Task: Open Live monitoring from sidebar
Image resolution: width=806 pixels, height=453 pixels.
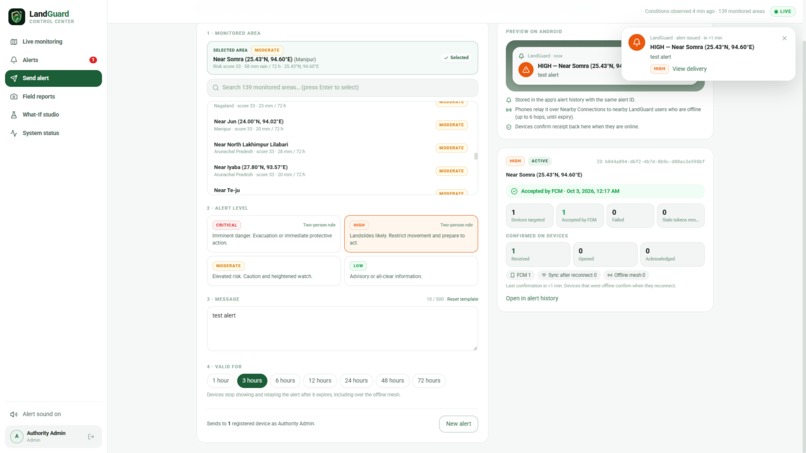Action: [53, 42]
